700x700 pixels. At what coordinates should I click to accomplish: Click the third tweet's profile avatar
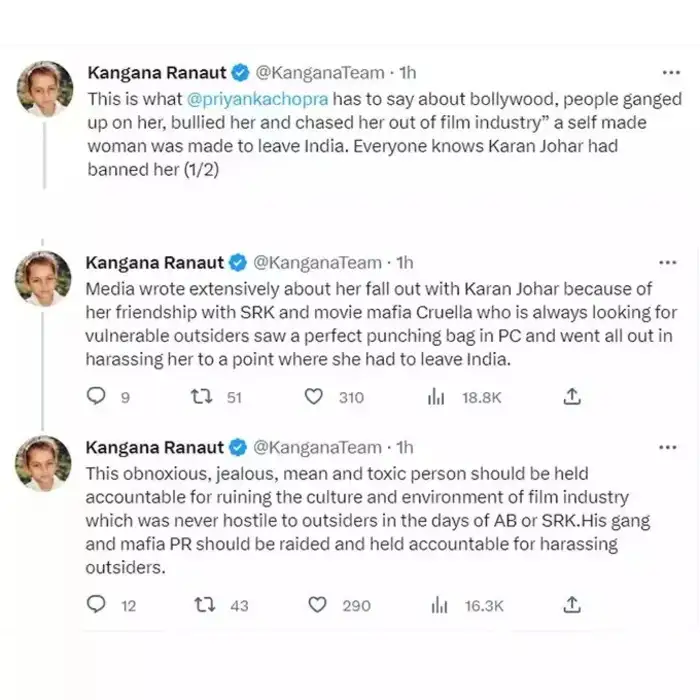(x=44, y=463)
